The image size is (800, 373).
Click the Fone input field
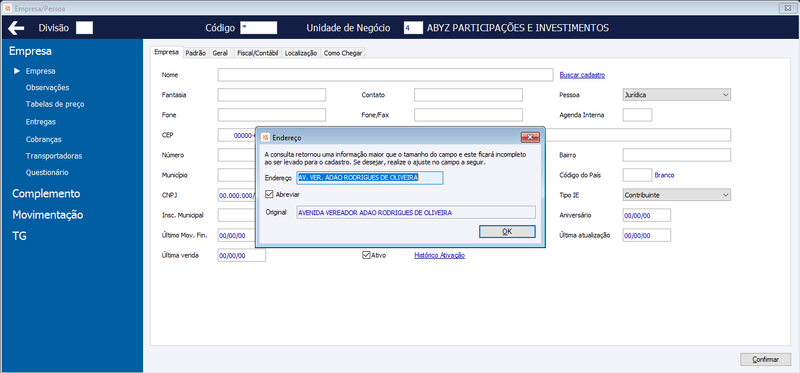(x=272, y=115)
